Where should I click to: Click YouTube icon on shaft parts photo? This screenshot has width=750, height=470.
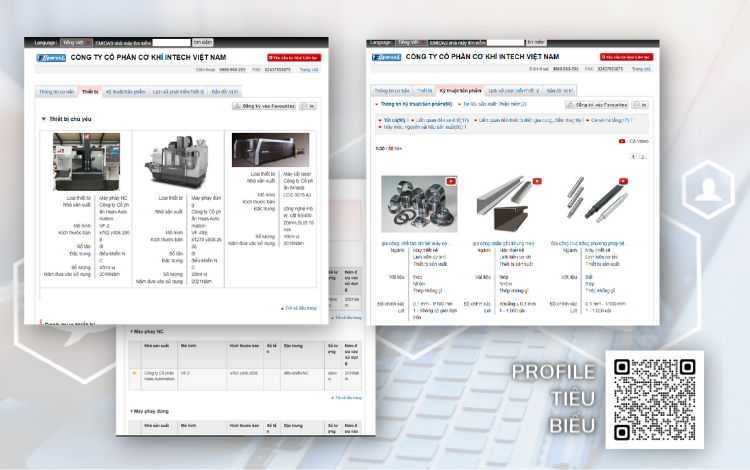click(x=623, y=181)
